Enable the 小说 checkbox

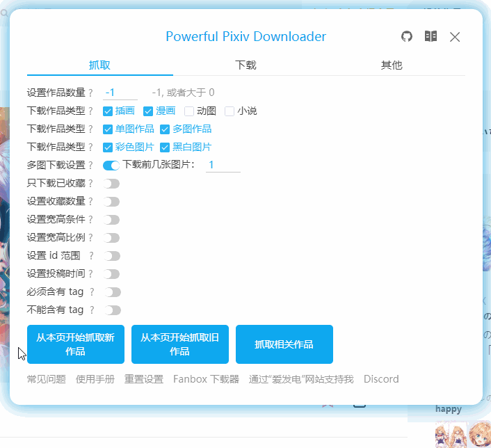pos(230,111)
